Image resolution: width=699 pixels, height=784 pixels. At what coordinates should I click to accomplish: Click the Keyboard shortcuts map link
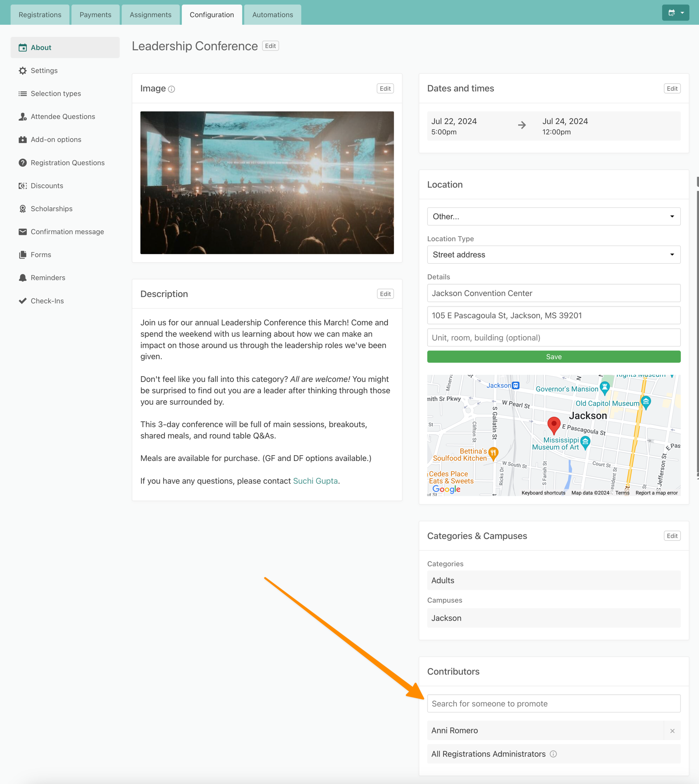[x=543, y=493]
